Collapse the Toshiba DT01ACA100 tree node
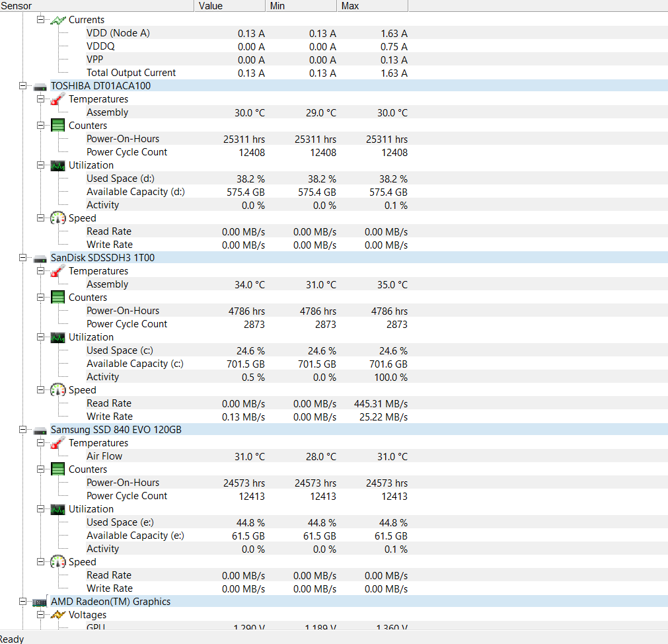 click(22, 85)
